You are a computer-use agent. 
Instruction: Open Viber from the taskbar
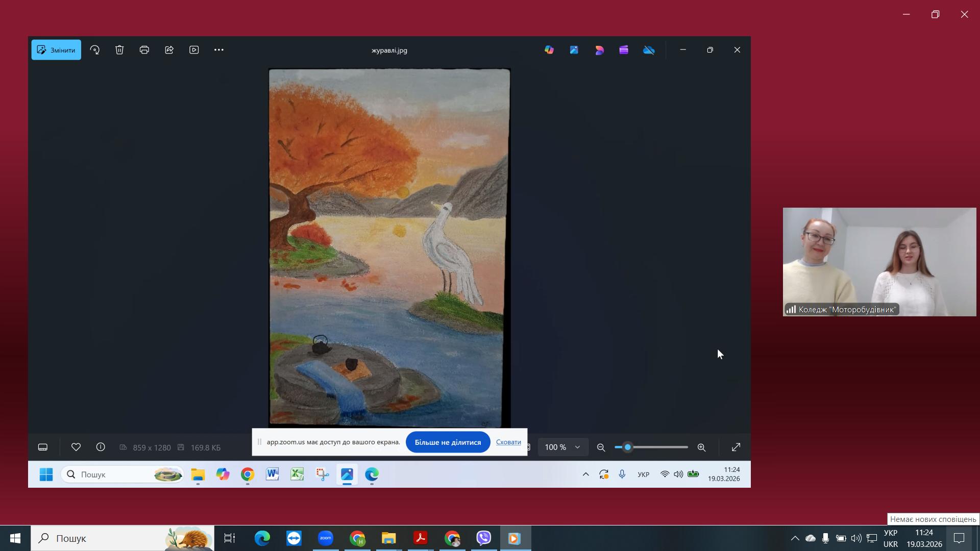(483, 538)
